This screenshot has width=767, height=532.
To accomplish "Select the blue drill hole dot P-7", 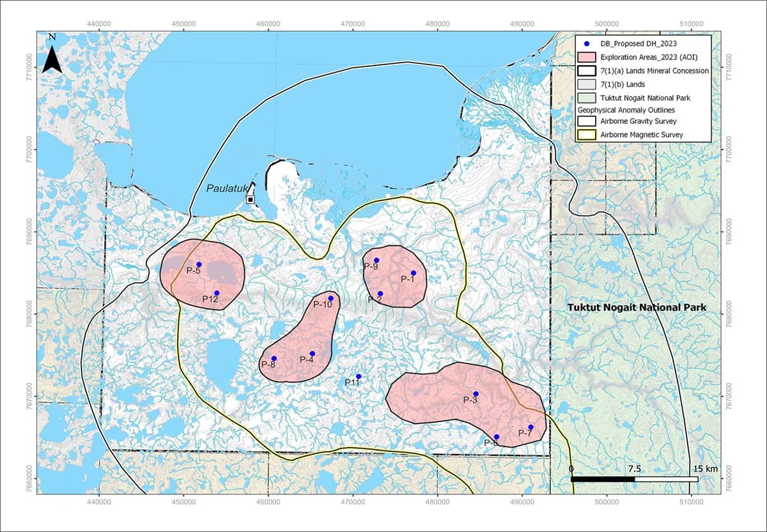I will click(x=531, y=427).
